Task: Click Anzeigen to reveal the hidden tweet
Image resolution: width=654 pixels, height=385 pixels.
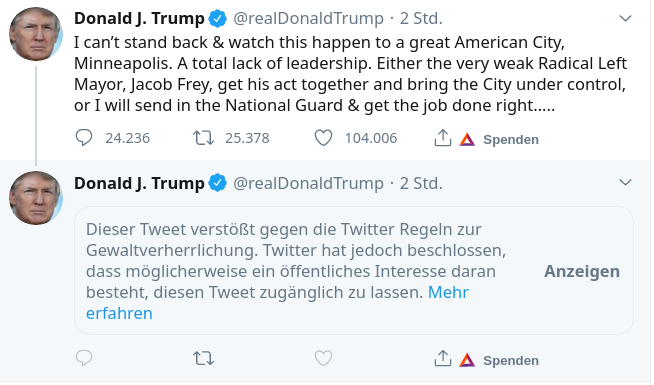Action: (x=582, y=272)
